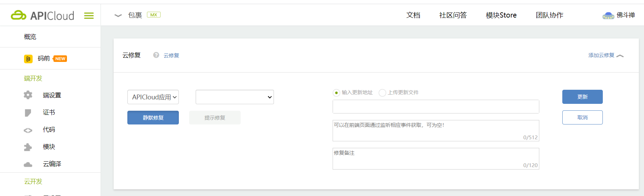Expand the 包裹 app switcher chevron
This screenshot has height=196, width=644.
tap(118, 15)
